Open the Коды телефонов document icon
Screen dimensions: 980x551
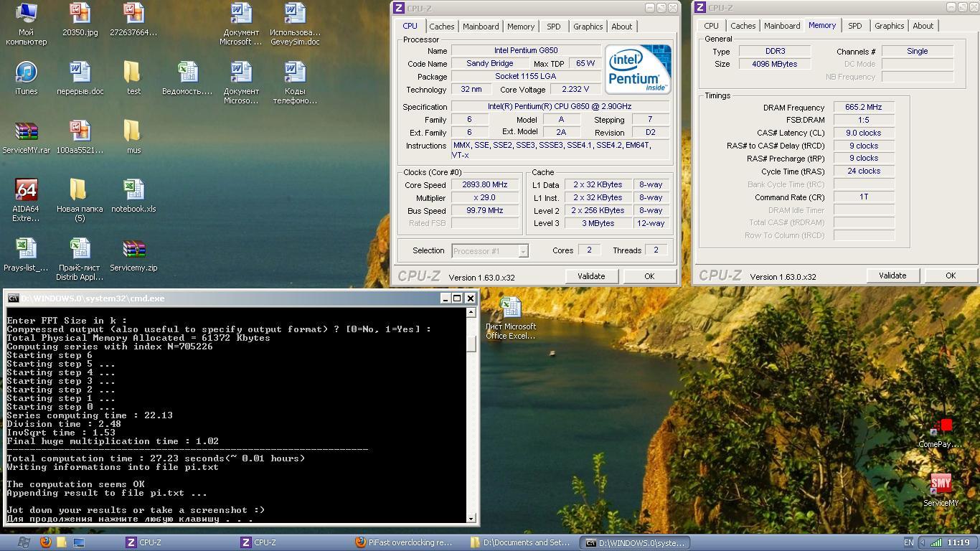tap(295, 72)
